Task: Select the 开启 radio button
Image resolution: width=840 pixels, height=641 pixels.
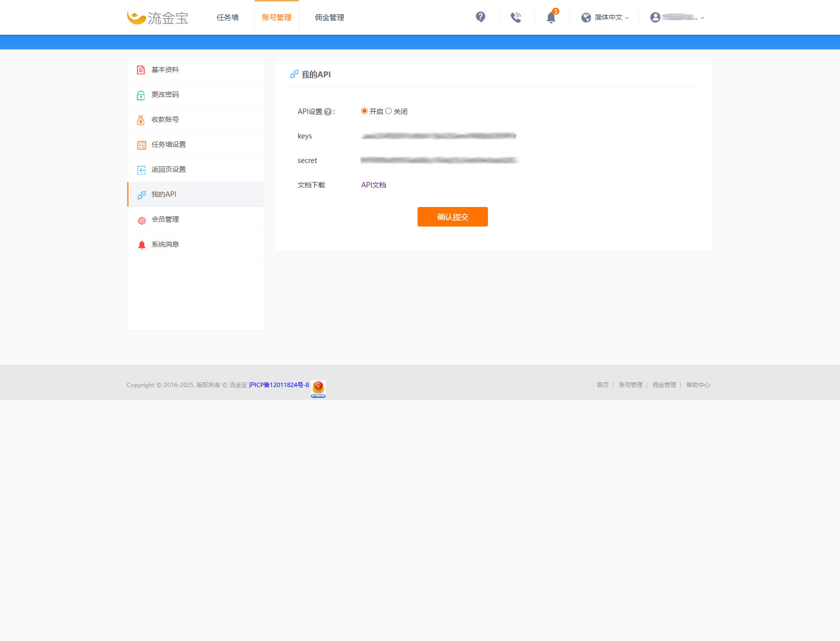Action: coord(364,111)
